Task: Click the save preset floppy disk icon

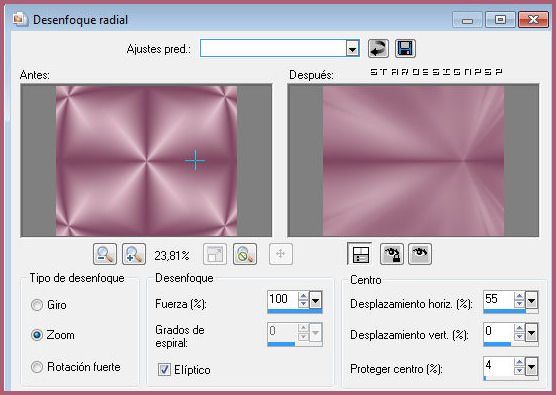Action: [x=405, y=48]
